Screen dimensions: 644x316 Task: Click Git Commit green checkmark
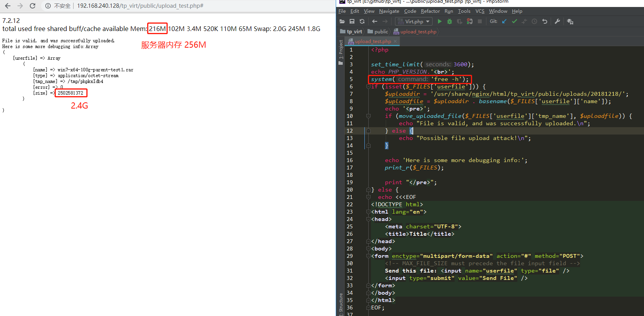(514, 22)
